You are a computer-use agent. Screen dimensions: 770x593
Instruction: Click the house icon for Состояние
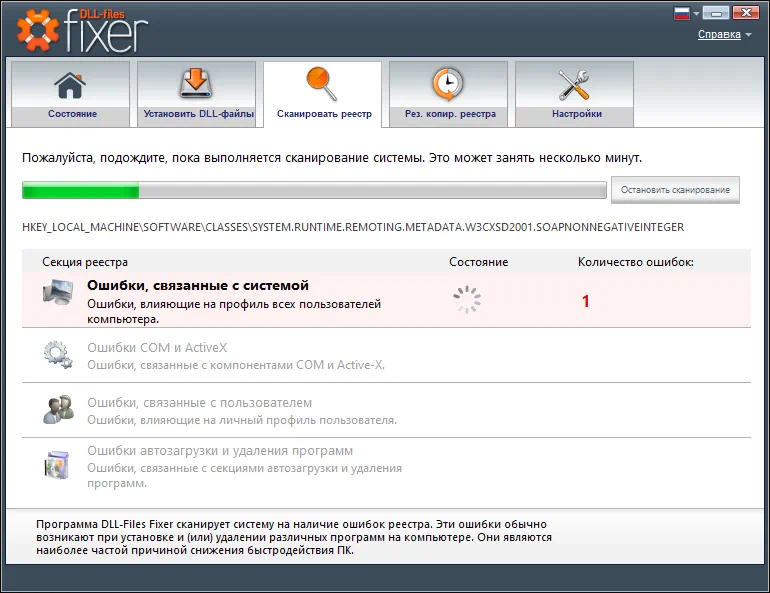(x=70, y=85)
